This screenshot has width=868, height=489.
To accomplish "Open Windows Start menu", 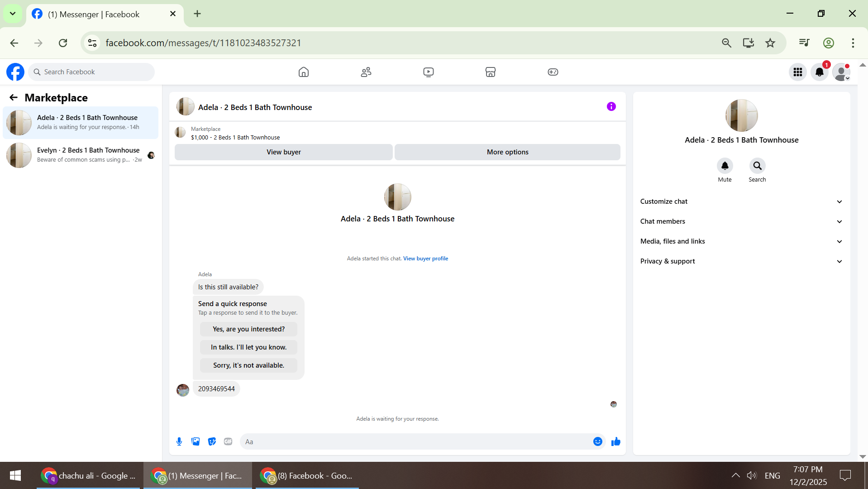I will [x=15, y=475].
